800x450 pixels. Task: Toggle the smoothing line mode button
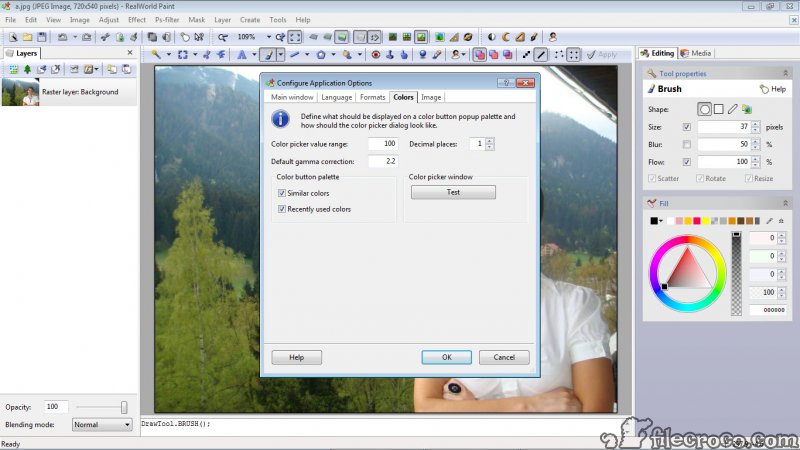click(x=541, y=54)
